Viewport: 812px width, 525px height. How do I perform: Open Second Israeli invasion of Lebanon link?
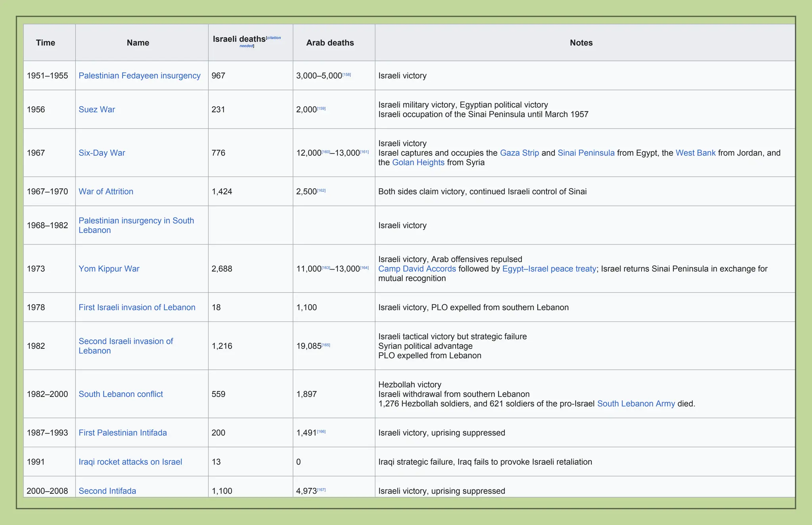[x=126, y=341]
